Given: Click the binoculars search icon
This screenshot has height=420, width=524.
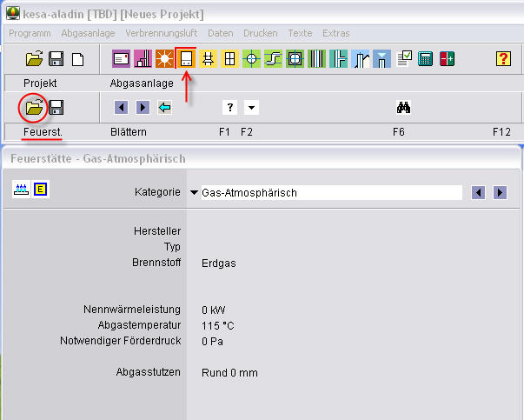Looking at the screenshot, I should pos(403,108).
